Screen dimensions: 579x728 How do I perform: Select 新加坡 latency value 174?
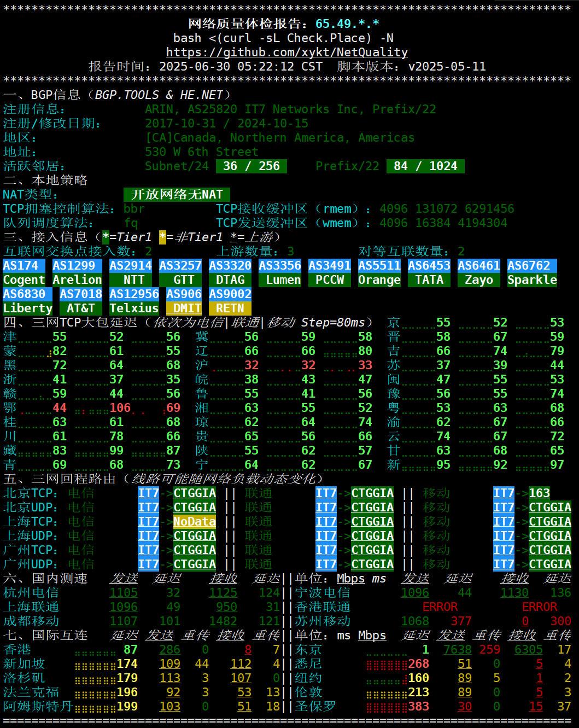pos(127,664)
